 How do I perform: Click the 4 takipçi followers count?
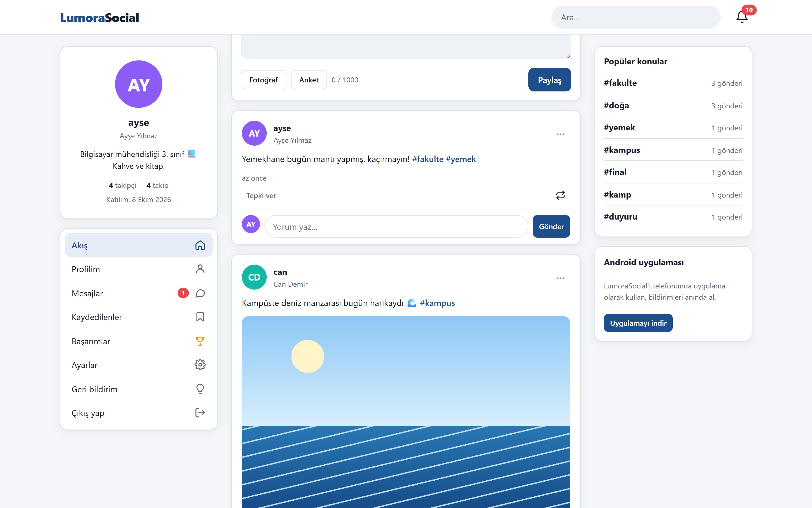[122, 185]
